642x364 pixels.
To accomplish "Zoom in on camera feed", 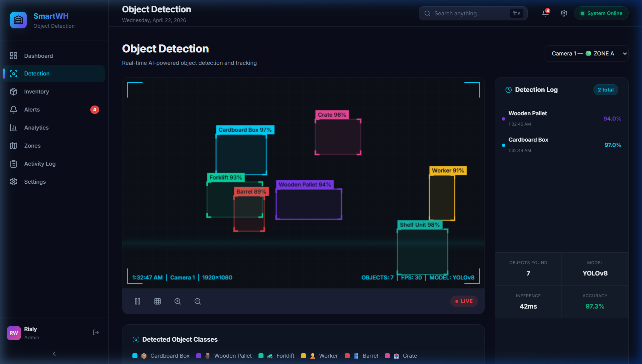I will click(178, 301).
